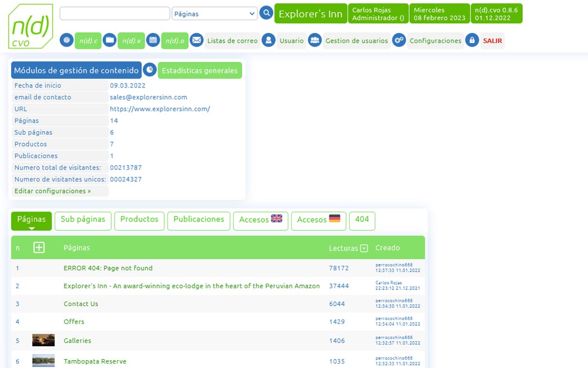
Task: Click the Galleries row thumbnail
Action: click(43, 340)
